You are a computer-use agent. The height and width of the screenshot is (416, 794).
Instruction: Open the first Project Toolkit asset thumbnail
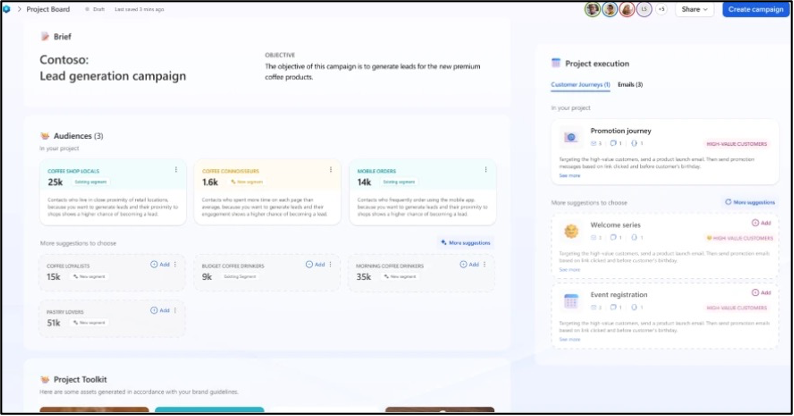click(94, 409)
